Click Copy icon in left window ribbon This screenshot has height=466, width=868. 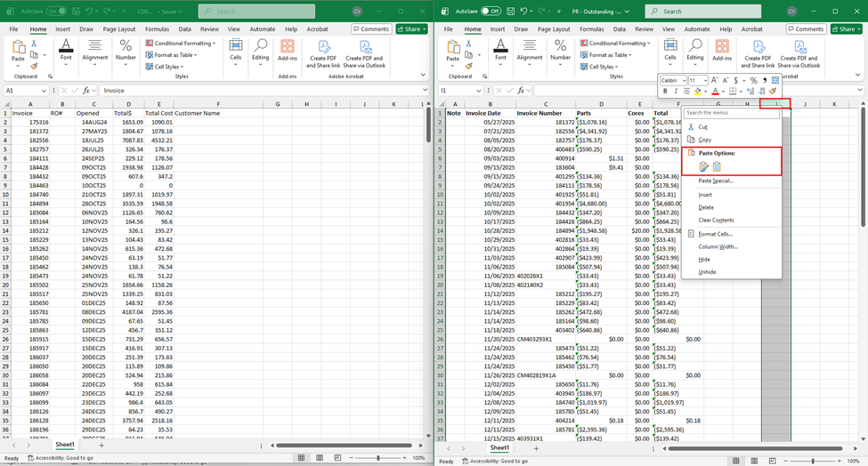tap(34, 55)
